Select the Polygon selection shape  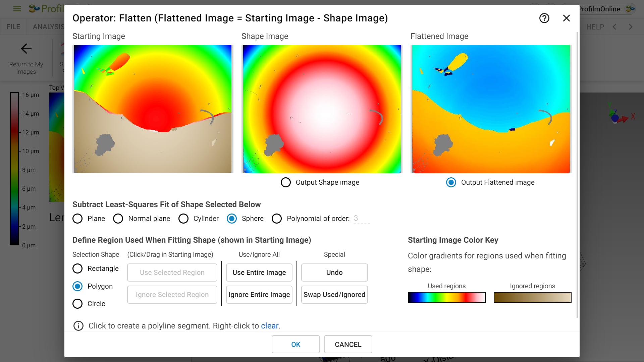[77, 286]
